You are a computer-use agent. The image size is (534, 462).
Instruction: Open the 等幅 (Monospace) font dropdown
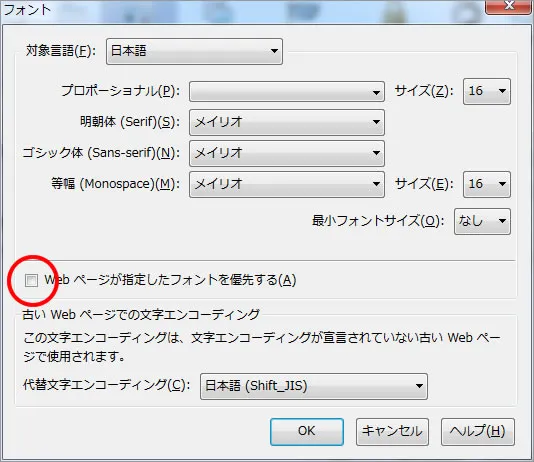click(287, 184)
